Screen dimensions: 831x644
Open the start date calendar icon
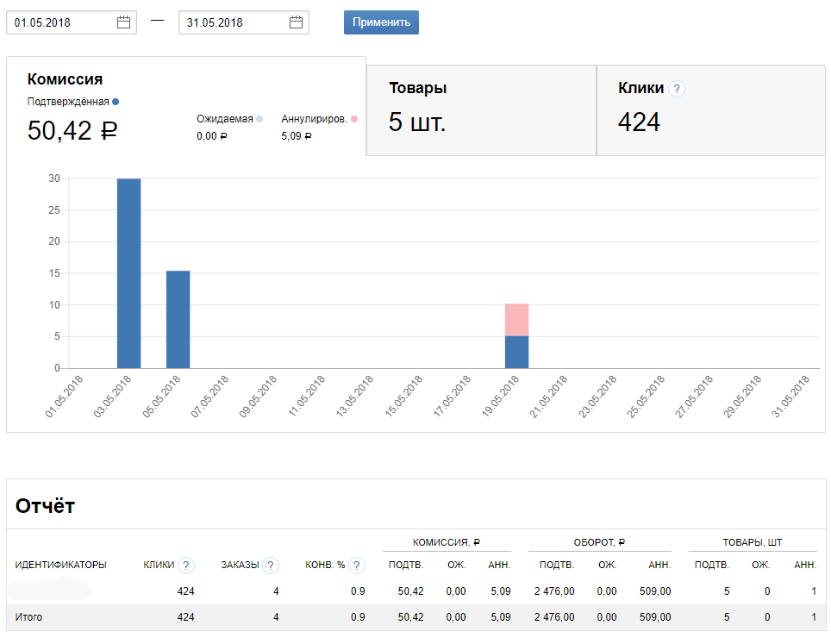123,23
